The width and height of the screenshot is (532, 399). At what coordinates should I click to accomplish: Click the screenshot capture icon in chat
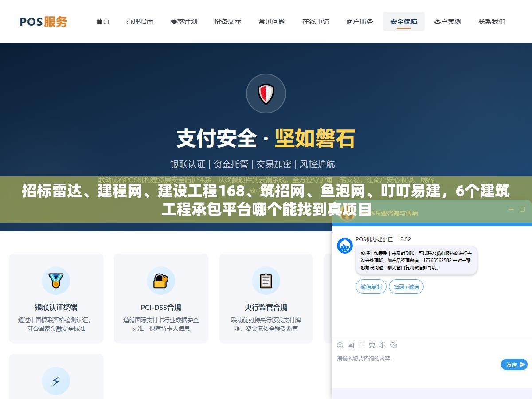pos(361,345)
